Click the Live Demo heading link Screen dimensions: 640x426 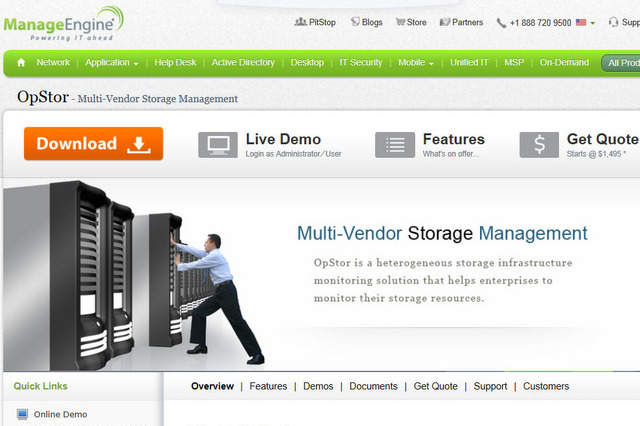[283, 139]
